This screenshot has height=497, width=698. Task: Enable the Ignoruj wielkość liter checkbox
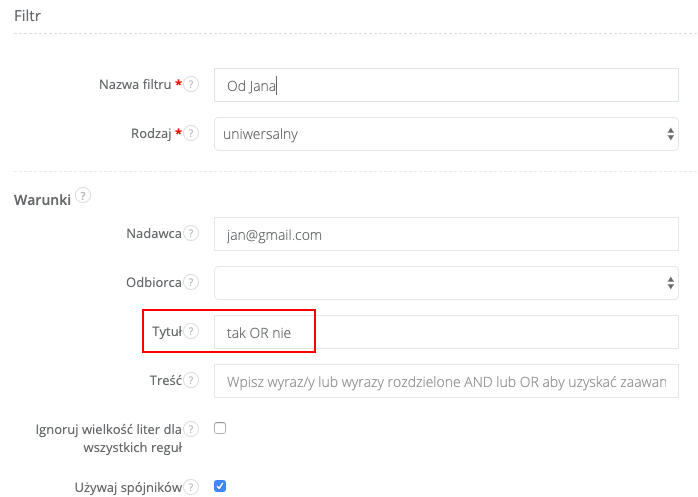pos(220,428)
